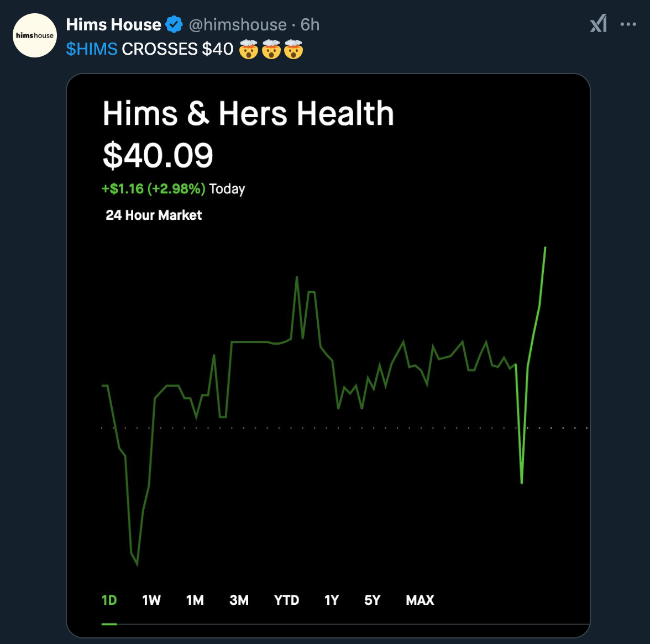This screenshot has width=650, height=644.
Task: Ask Grok about this post
Action: click(x=598, y=24)
